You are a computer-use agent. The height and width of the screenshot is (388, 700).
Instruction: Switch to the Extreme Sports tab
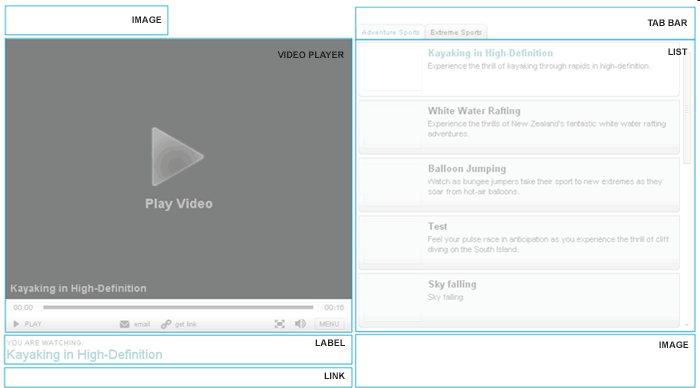tap(456, 32)
